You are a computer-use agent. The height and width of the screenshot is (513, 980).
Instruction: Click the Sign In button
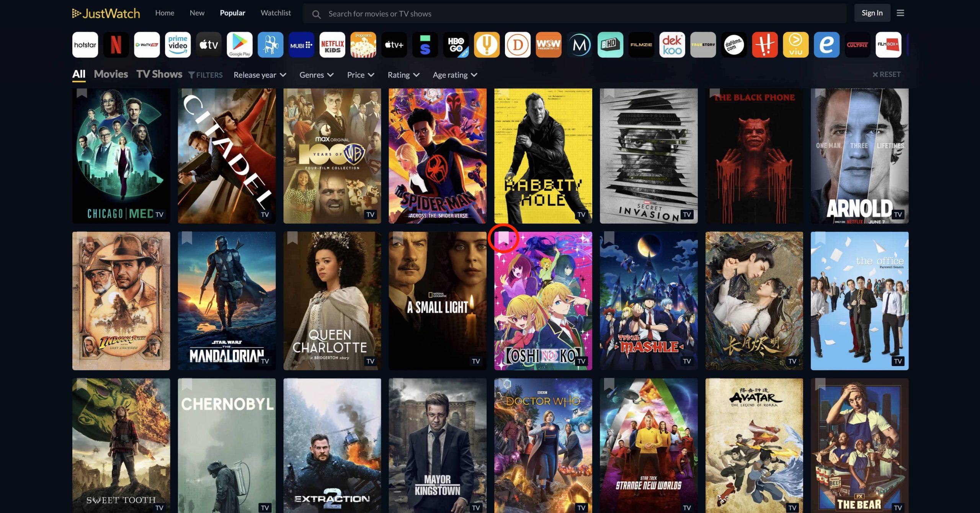point(872,13)
